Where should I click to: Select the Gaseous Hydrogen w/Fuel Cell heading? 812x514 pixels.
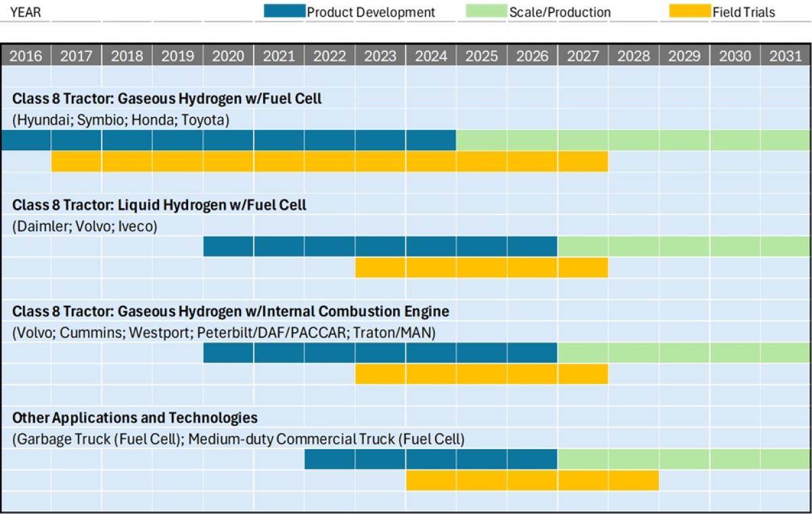tap(166, 99)
